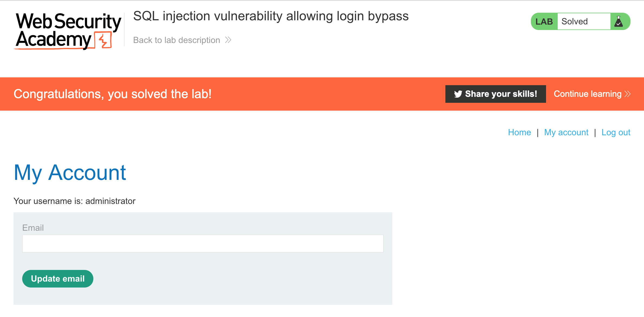The width and height of the screenshot is (644, 317).
Task: Focus the Email input field
Action: (203, 243)
